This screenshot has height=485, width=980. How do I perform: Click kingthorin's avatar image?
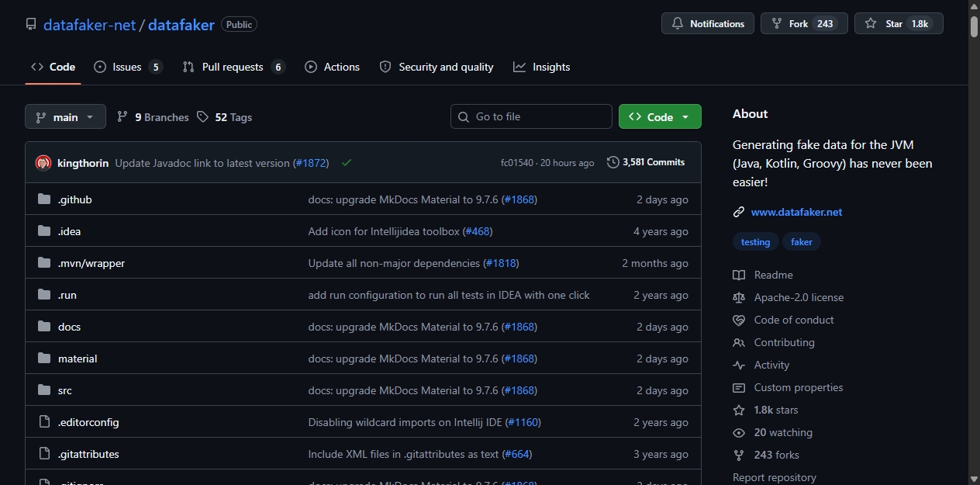[x=43, y=163]
